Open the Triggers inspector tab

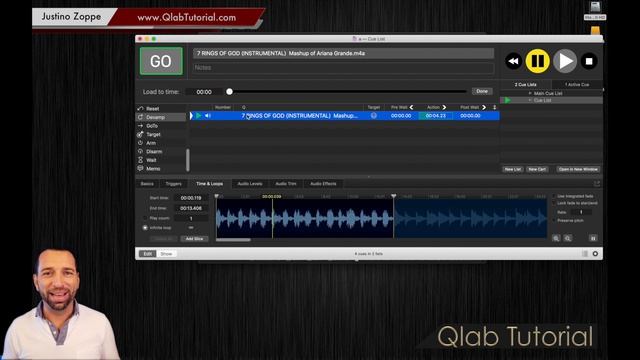pos(173,184)
